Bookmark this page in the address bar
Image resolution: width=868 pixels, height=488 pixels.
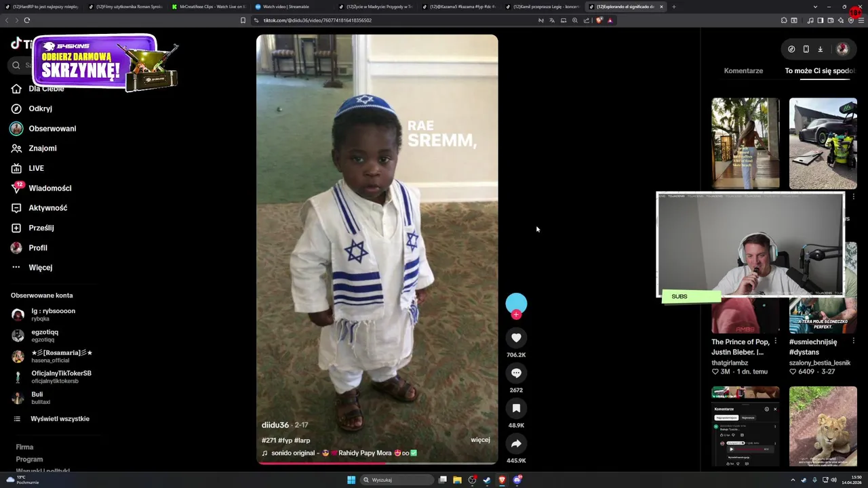(243, 20)
